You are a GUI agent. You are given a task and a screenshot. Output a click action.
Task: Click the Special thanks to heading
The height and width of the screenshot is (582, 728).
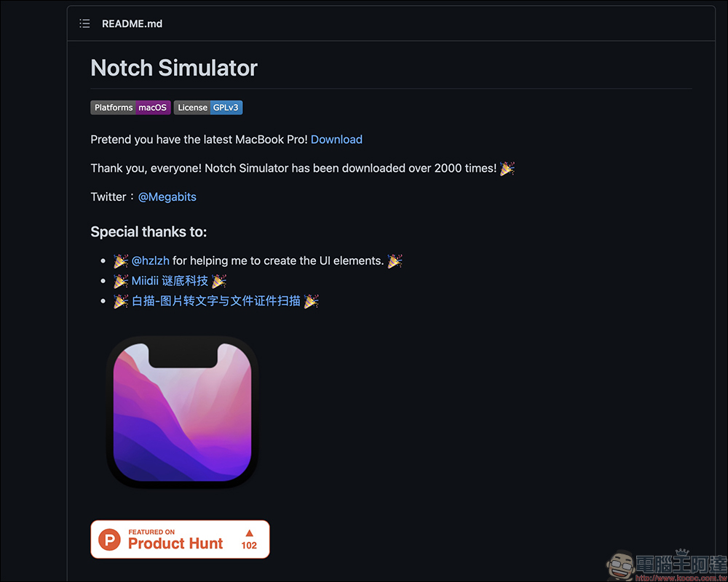click(149, 231)
